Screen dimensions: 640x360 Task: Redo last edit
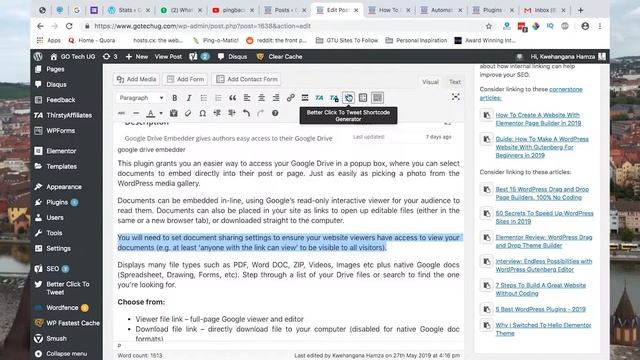(x=260, y=113)
